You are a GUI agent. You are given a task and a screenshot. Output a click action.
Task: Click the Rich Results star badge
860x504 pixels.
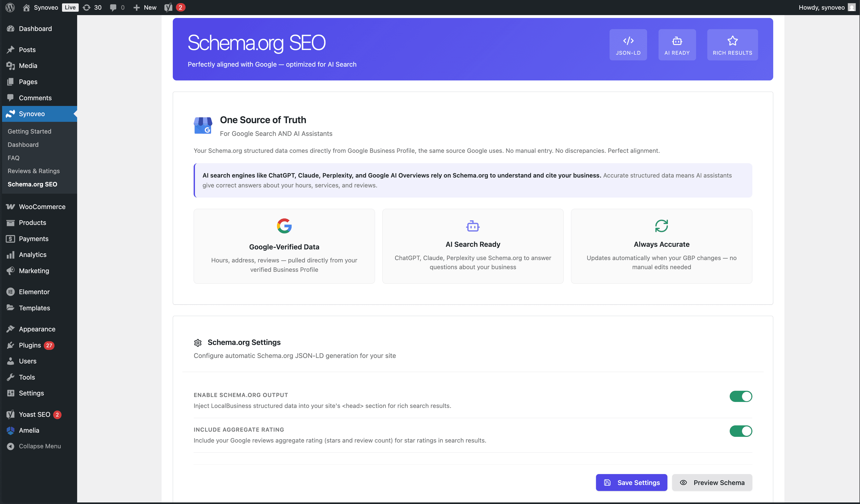coord(732,44)
